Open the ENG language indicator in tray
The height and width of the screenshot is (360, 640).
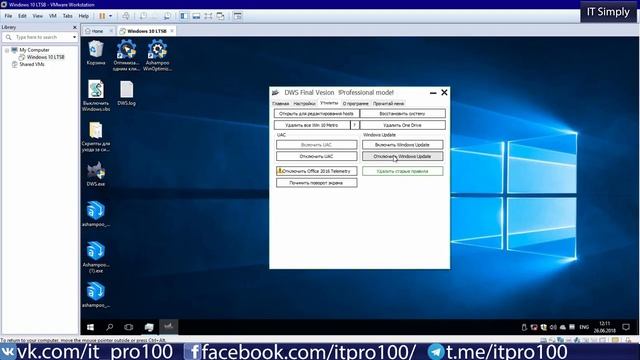click(x=584, y=327)
